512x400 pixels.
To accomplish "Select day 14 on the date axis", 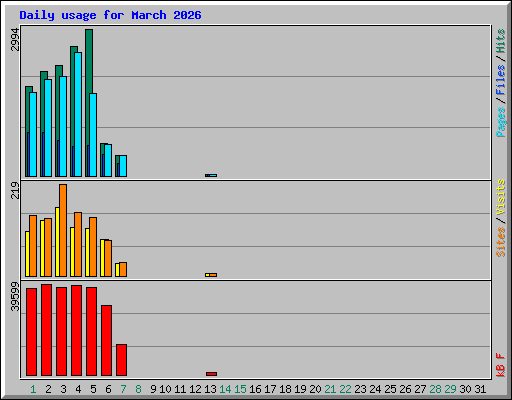I will pyautogui.click(x=225, y=389).
